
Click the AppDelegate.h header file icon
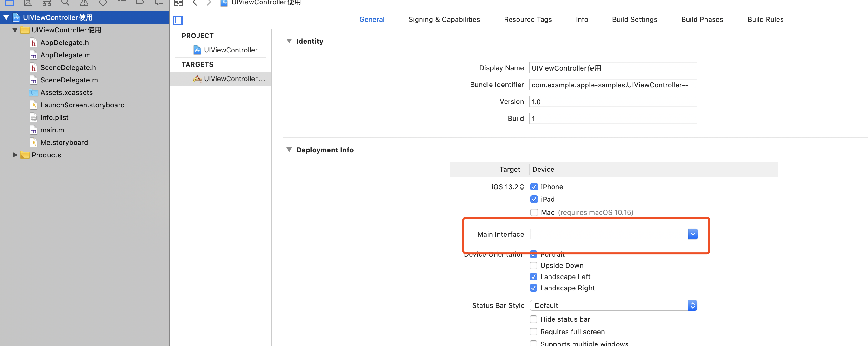33,42
